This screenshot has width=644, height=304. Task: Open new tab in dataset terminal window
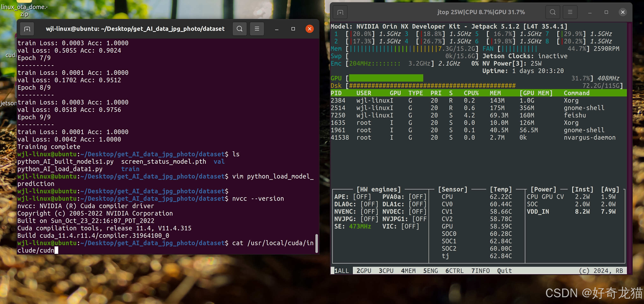pos(27,29)
